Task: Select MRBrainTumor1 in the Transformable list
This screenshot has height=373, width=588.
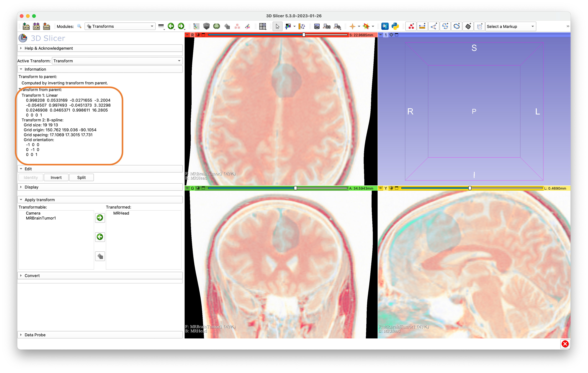Action: 41,218
